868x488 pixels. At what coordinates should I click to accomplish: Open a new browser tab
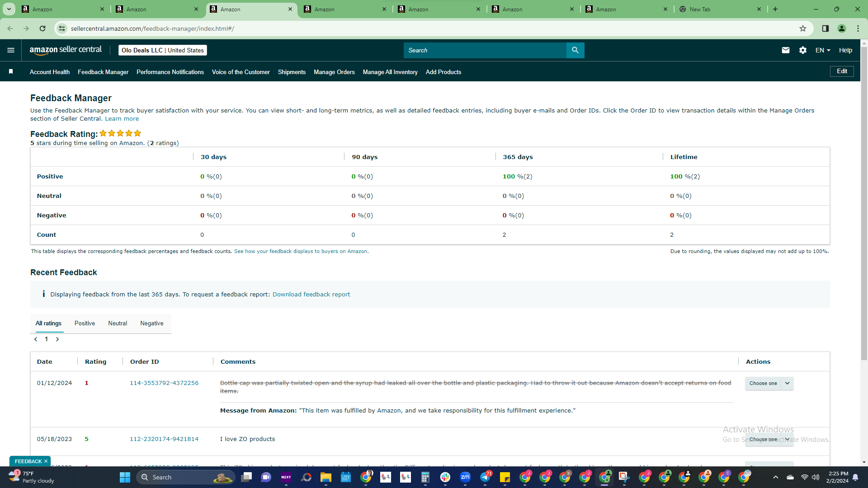[775, 9]
